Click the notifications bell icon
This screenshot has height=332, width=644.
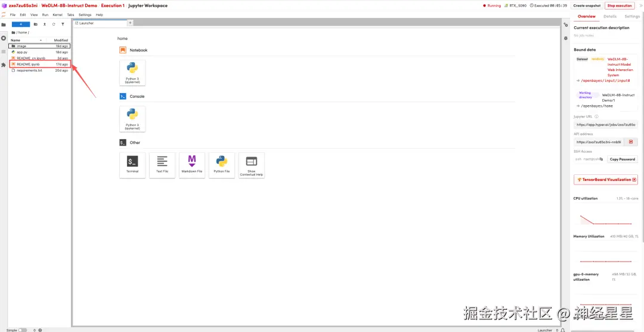[x=563, y=330]
